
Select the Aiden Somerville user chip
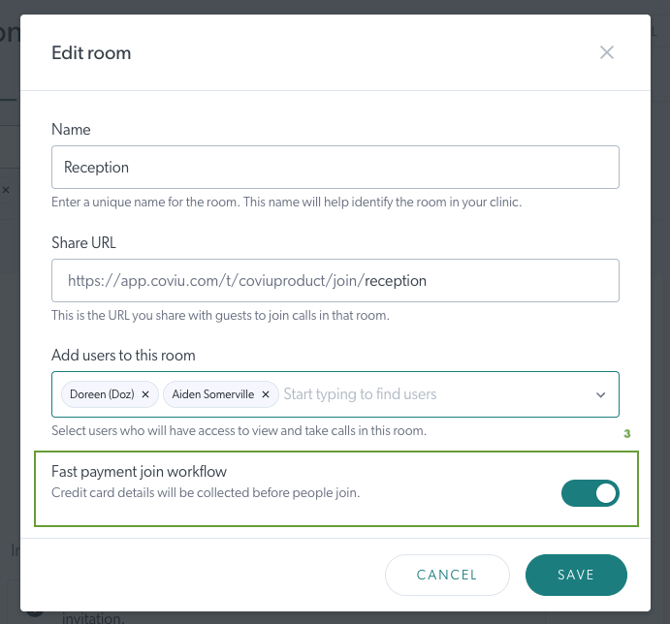tap(212, 395)
